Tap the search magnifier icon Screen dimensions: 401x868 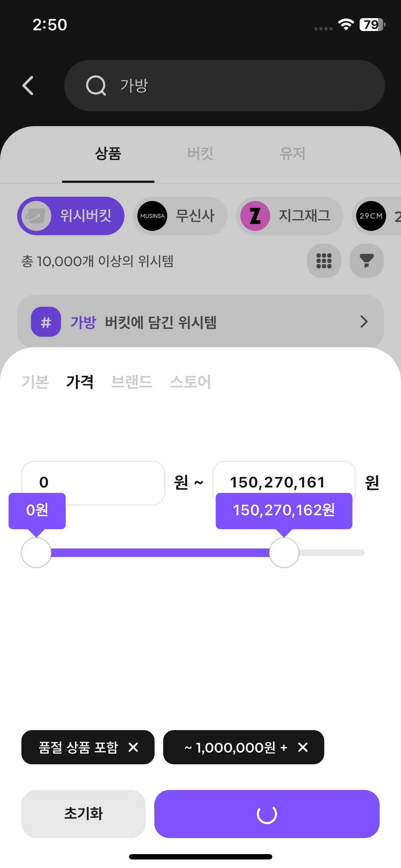(x=96, y=86)
